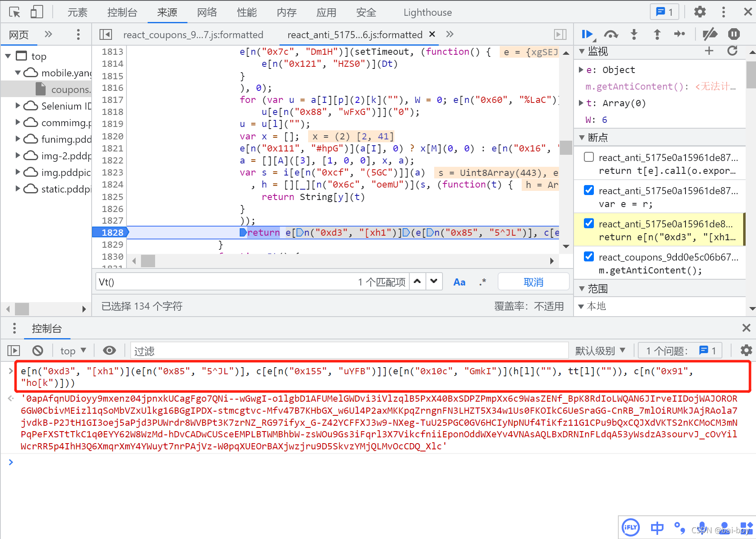The width and height of the screenshot is (756, 539).
Task: Show console sidebar icon
Action: point(14,351)
